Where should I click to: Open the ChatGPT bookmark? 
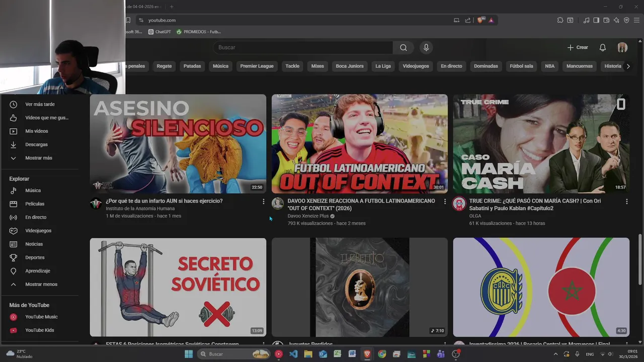pos(159,32)
